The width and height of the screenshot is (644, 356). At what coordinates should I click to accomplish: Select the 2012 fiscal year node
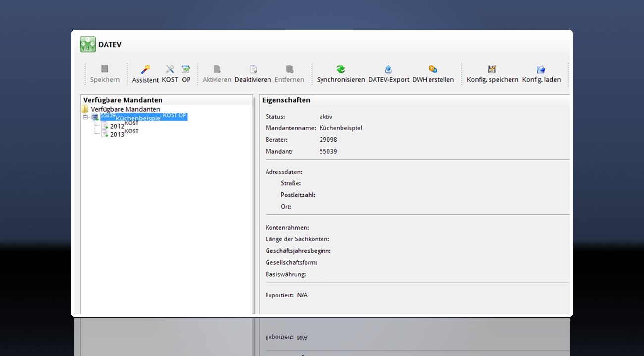pyautogui.click(x=117, y=126)
